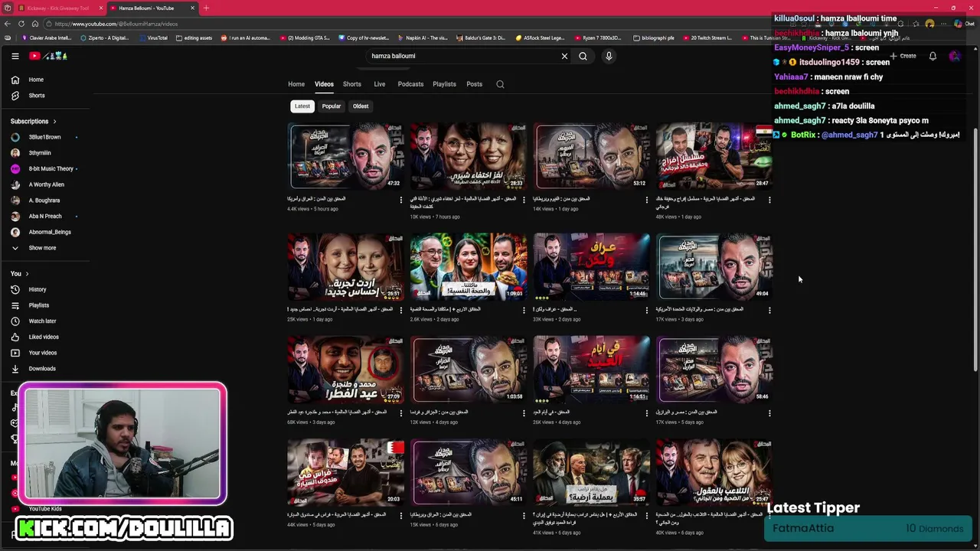Screen dimensions: 980x551
Task: Open options menu for 47:32 video
Action: [400, 201]
